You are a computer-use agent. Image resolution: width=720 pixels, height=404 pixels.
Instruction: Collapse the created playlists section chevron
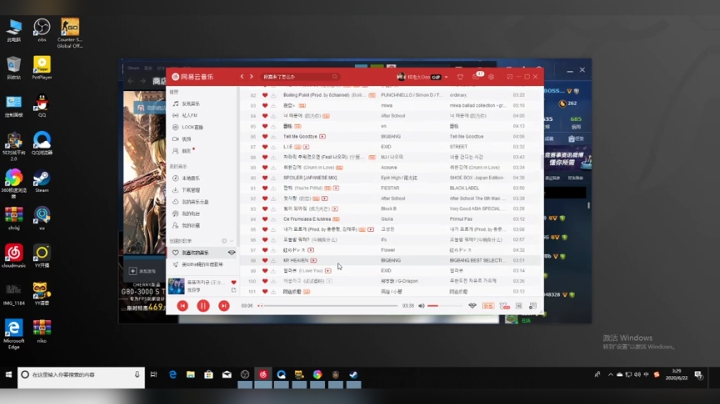click(232, 241)
